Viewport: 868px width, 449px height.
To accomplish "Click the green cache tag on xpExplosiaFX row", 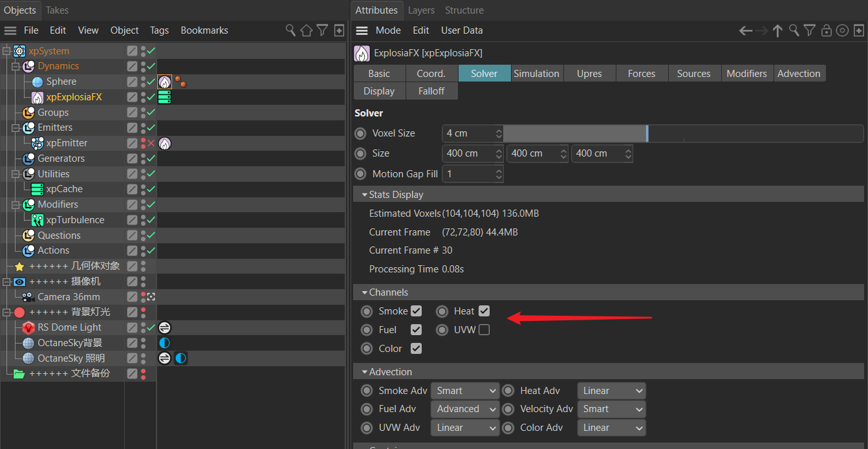I will 164,97.
